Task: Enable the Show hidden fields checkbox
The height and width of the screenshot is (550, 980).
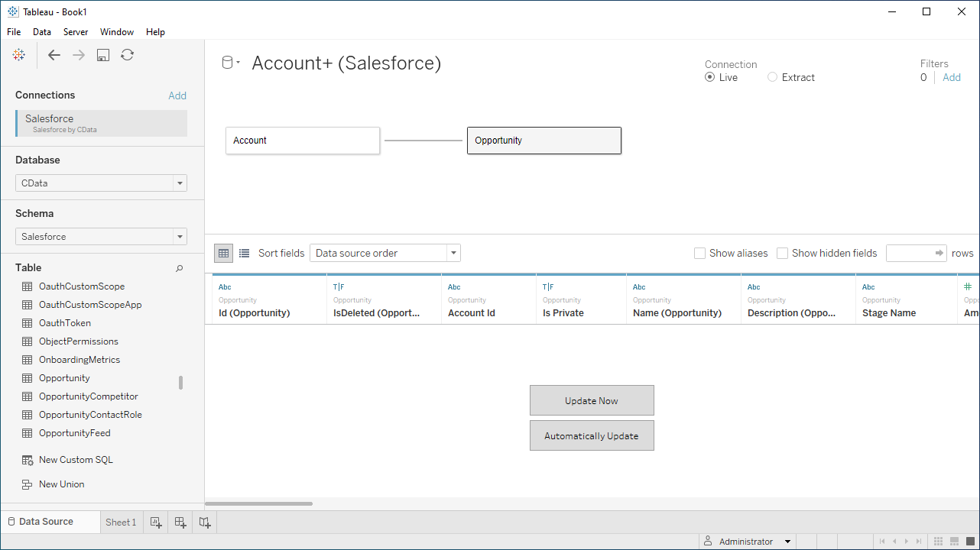Action: [x=782, y=254]
